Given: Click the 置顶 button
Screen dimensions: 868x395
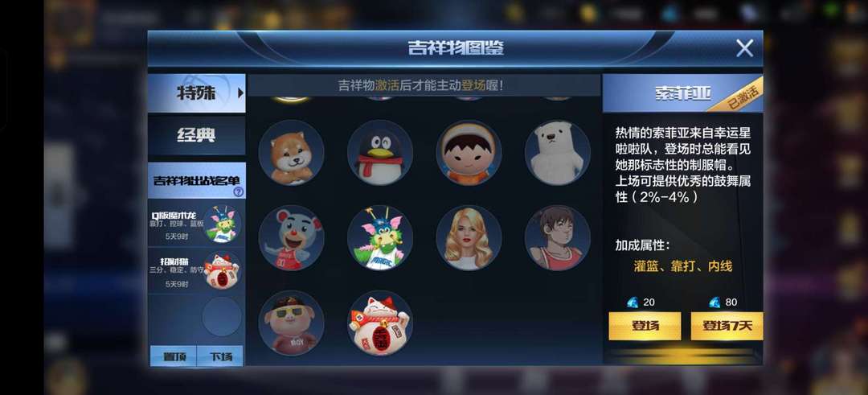Looking at the screenshot, I should tap(173, 356).
